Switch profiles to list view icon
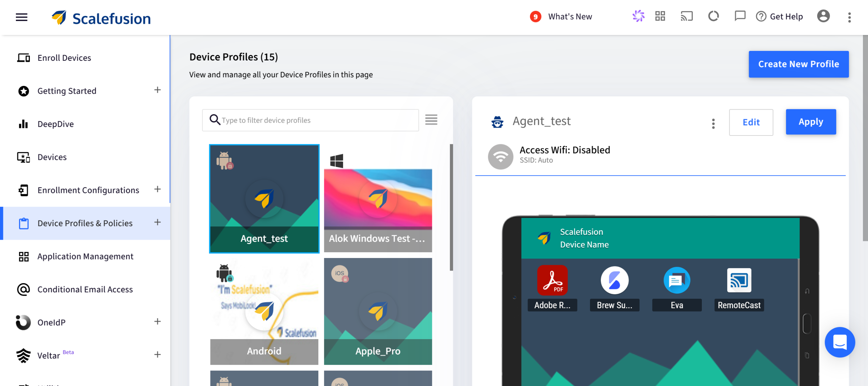This screenshot has height=386, width=868. (431, 120)
